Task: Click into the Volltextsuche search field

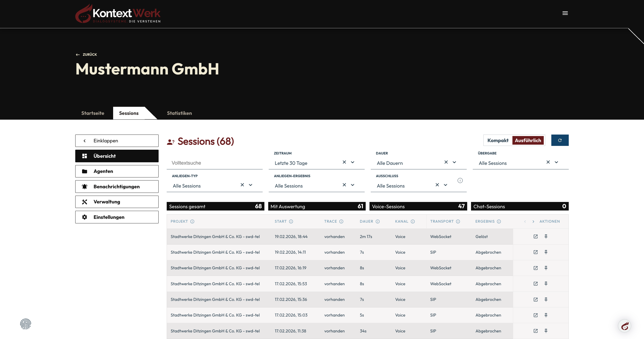Action: click(x=214, y=163)
